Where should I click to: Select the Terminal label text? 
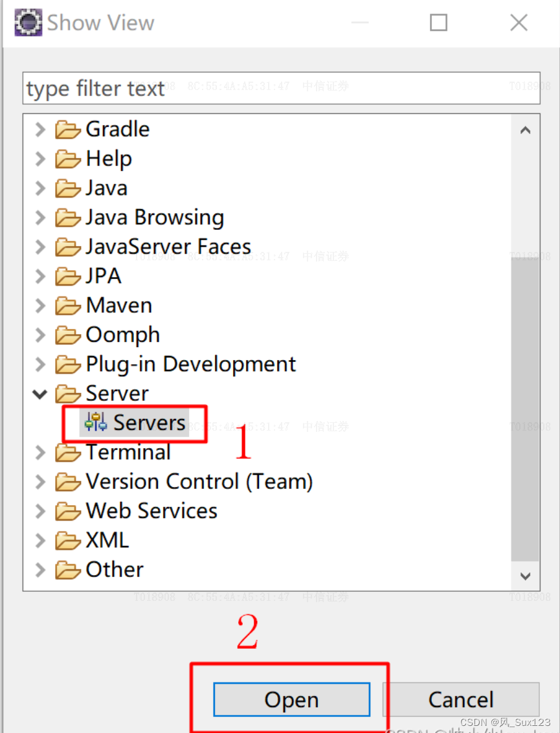tap(129, 453)
